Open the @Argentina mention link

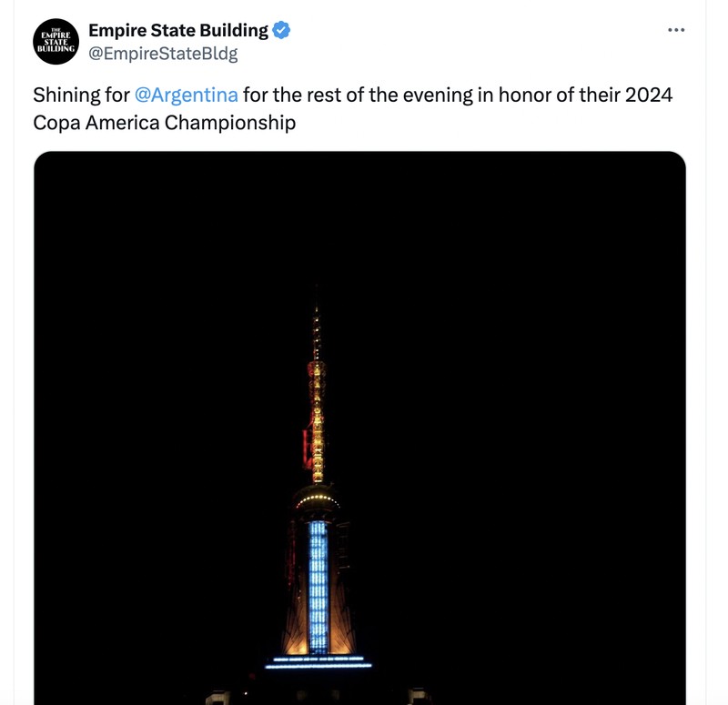pos(187,95)
